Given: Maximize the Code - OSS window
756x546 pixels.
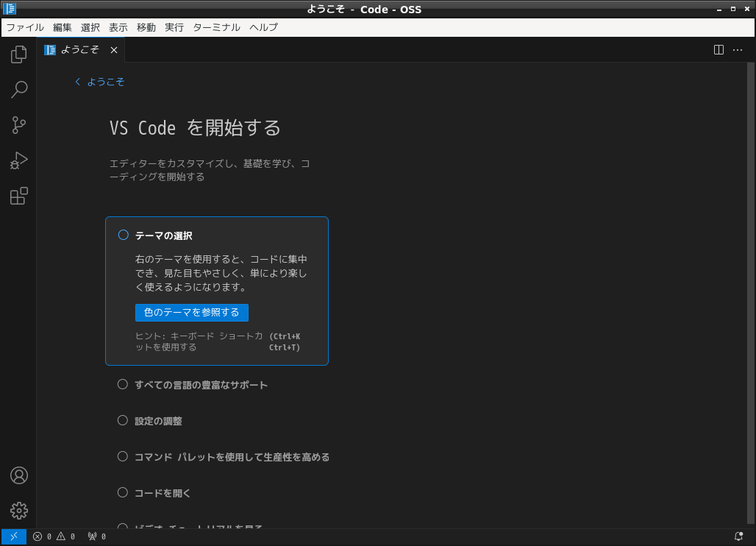Looking at the screenshot, I should (x=733, y=9).
